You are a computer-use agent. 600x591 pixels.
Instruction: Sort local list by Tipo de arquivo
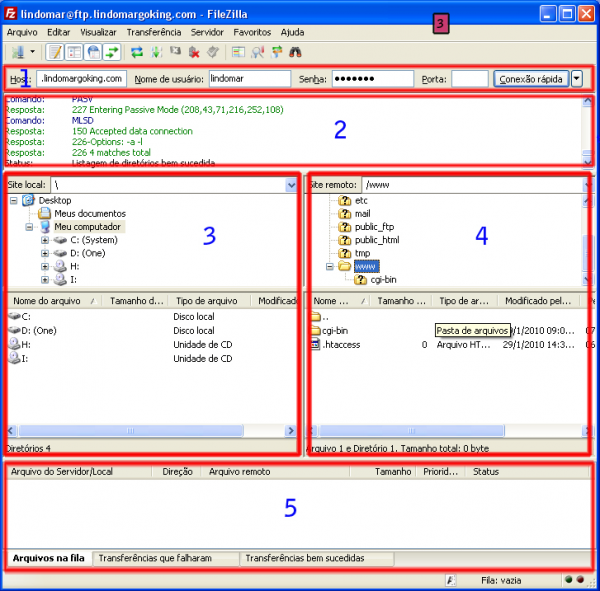pyautogui.click(x=210, y=301)
